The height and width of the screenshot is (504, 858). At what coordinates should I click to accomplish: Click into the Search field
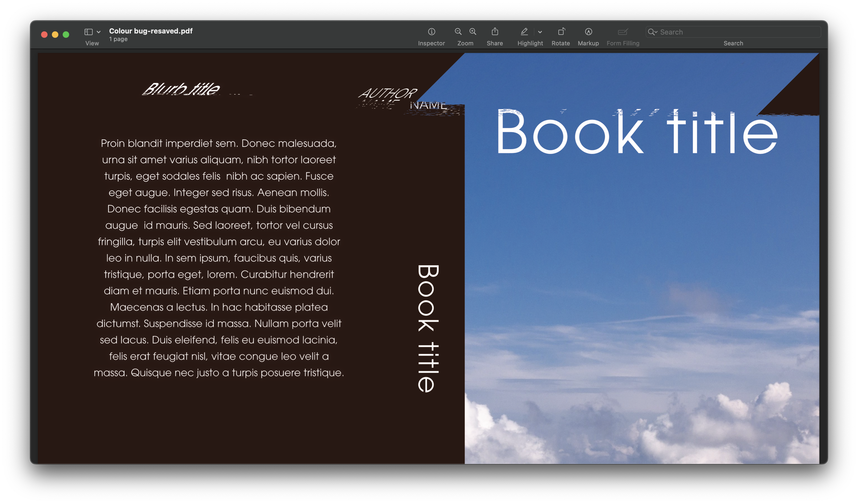point(733,32)
